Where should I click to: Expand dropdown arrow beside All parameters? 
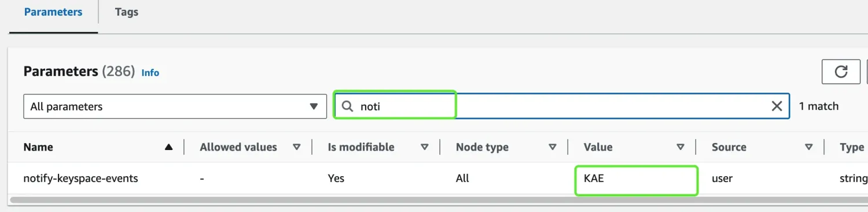tap(314, 107)
